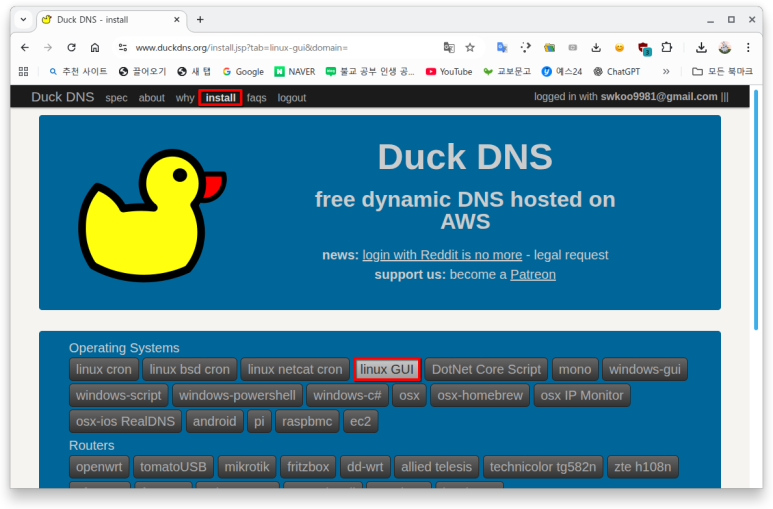Image resolution: width=773 pixels, height=509 pixels.
Task: Click the yellow duck logo
Action: [152, 216]
